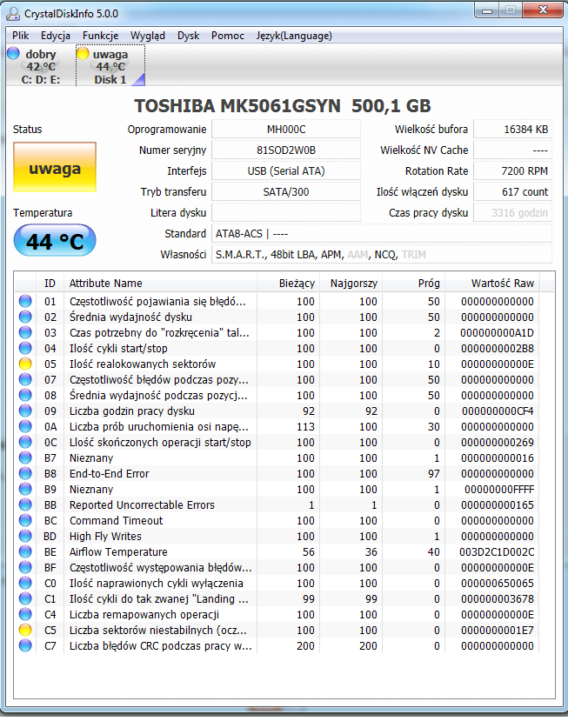
Task: Click the CrystalDiskInfo icon in title bar
Action: (13, 13)
